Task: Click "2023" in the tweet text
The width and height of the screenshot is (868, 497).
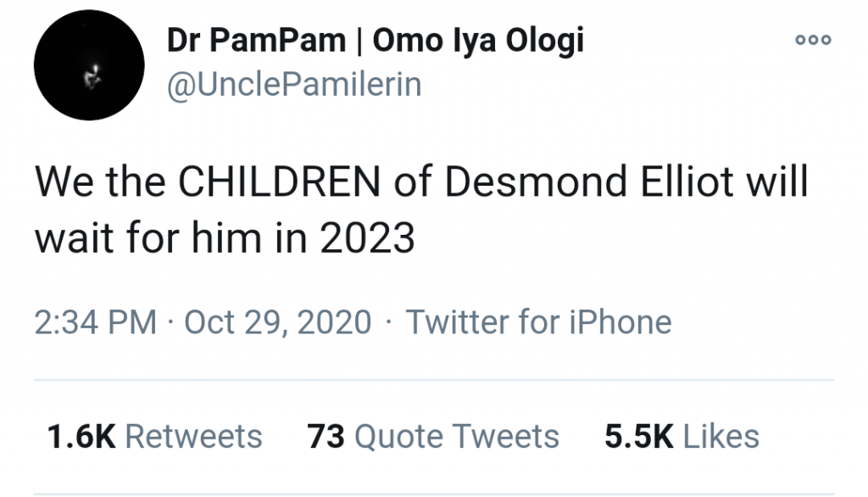Action: pyautogui.click(x=368, y=239)
